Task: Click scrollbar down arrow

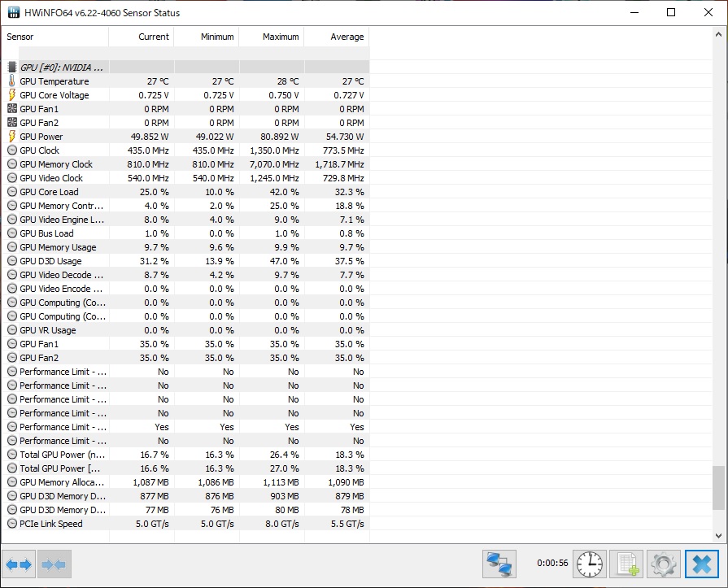Action: coord(718,536)
